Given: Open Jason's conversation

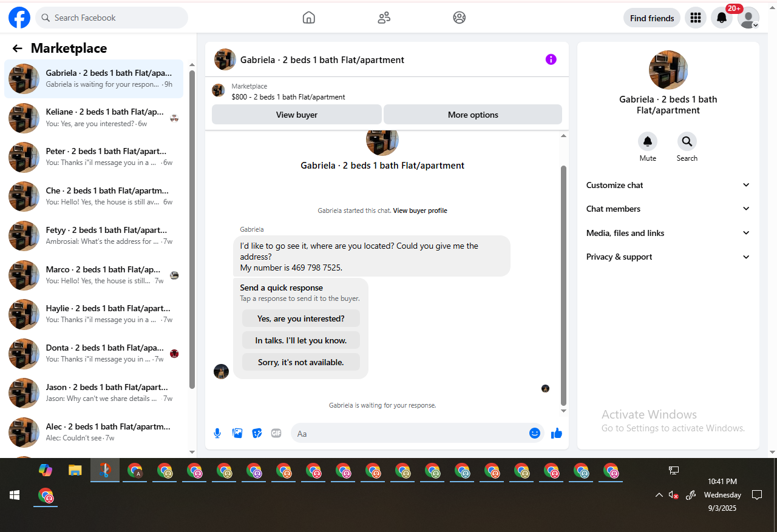Looking at the screenshot, I should coord(93,393).
